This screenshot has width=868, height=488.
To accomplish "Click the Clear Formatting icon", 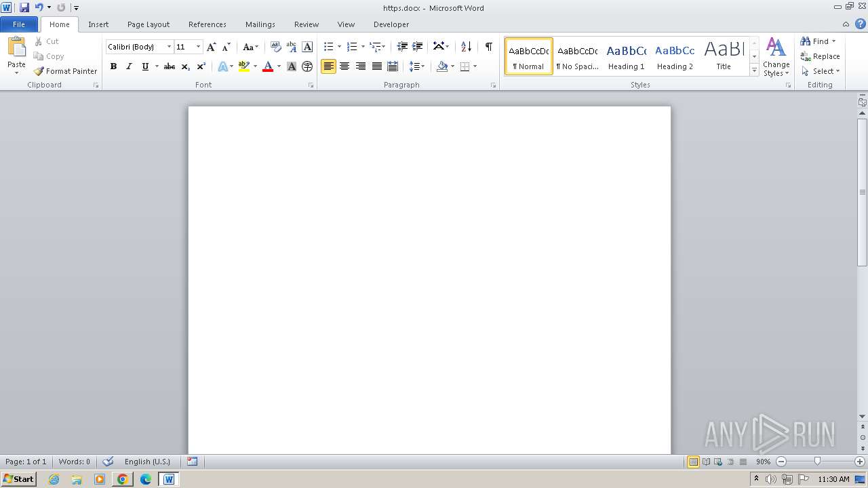I will (x=275, y=47).
